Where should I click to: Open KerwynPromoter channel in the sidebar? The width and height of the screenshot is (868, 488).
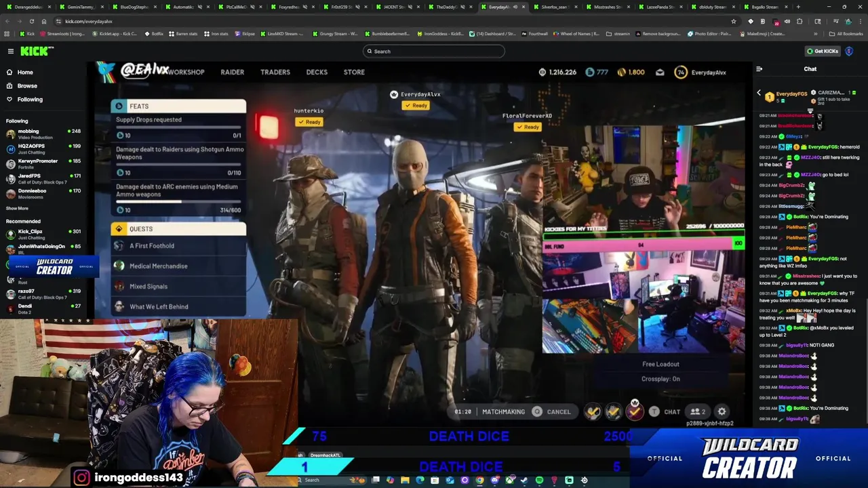point(43,163)
